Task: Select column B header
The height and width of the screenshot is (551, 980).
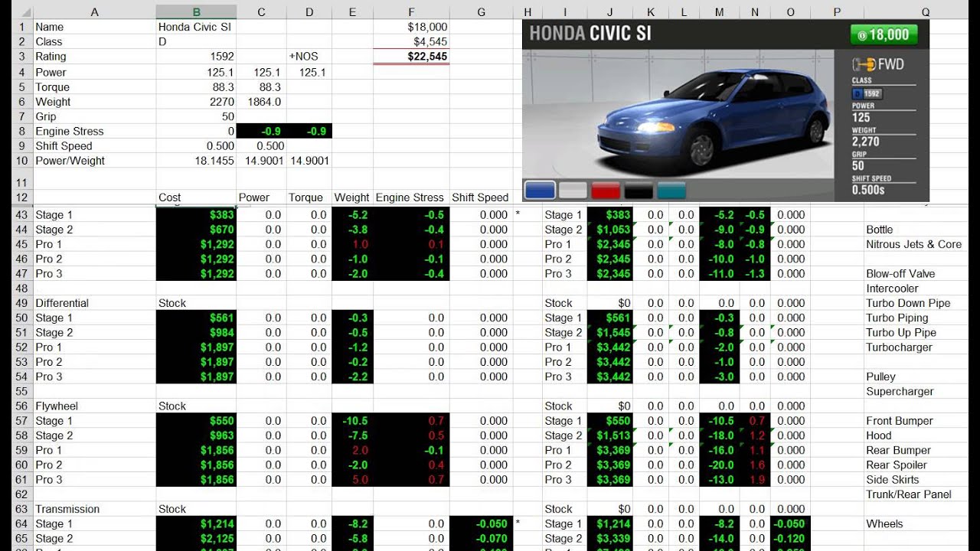Action: [x=196, y=12]
